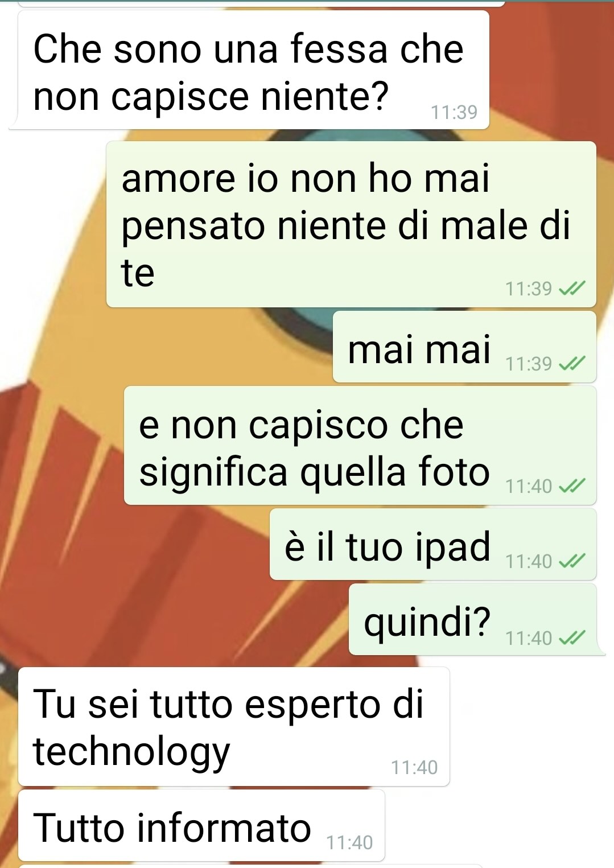614x868 pixels.
Task: Tap the word "technology" in the received message
Action: pyautogui.click(x=131, y=752)
